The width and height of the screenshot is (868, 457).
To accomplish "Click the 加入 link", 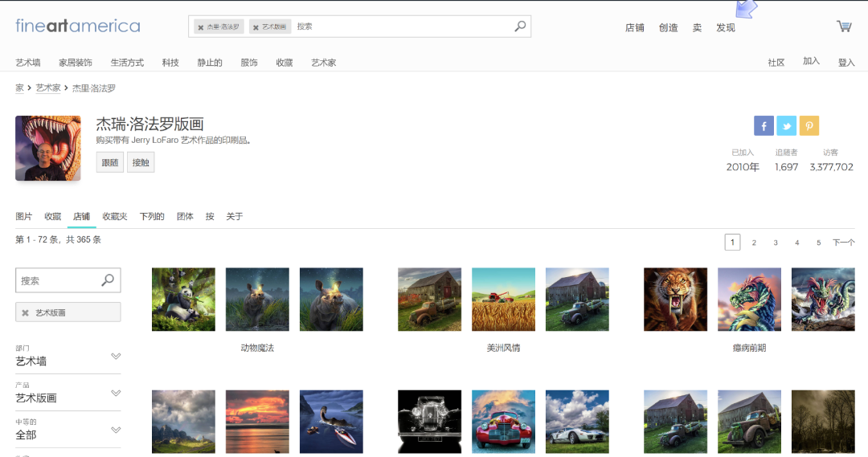I will click(x=811, y=61).
